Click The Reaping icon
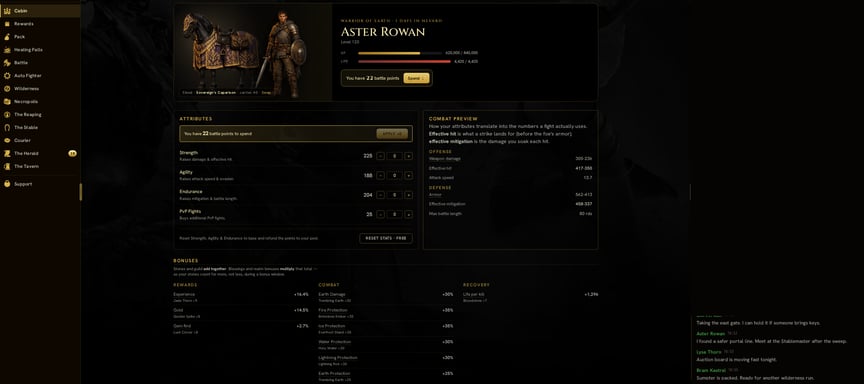Image resolution: width=864 pixels, height=384 pixels. [7, 114]
